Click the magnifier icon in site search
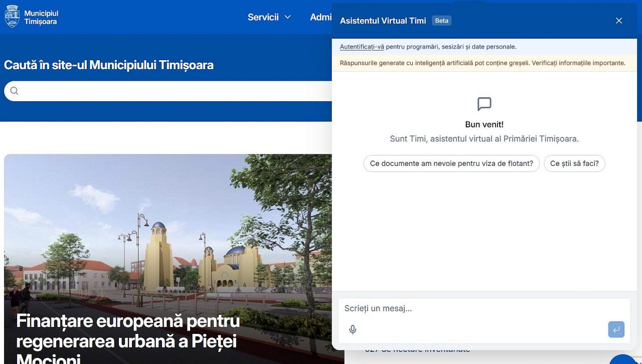This screenshot has height=364, width=642. 14,91
